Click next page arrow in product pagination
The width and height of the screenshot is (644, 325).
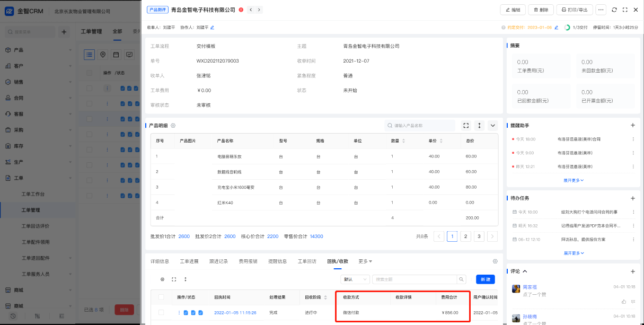(x=492, y=236)
